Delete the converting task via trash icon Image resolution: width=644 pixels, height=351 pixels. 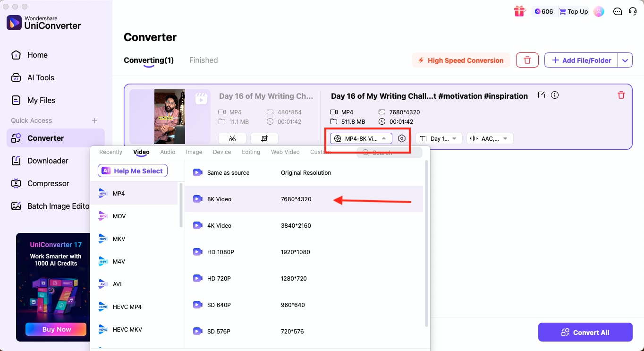click(x=621, y=95)
